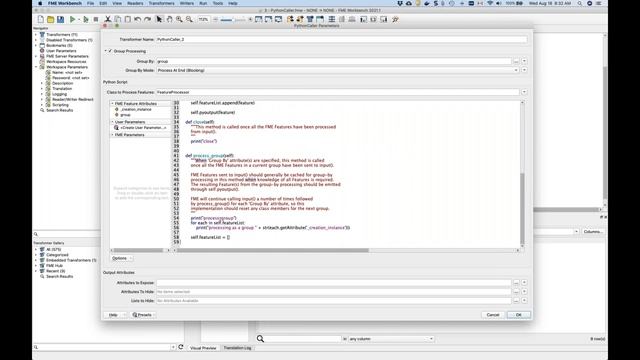This screenshot has height=360, width=640.
Task: Open the Transformers menu
Action: pos(161,3)
